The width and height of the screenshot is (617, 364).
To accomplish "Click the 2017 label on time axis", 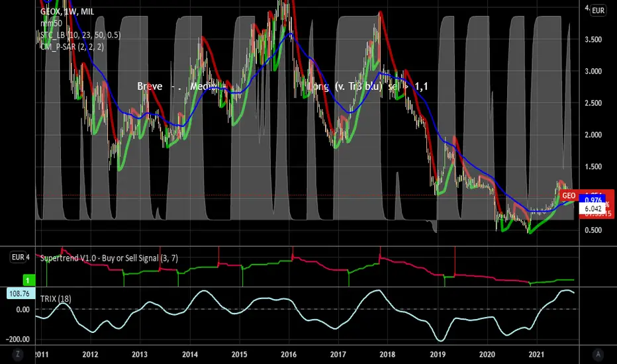I will tap(338, 354).
